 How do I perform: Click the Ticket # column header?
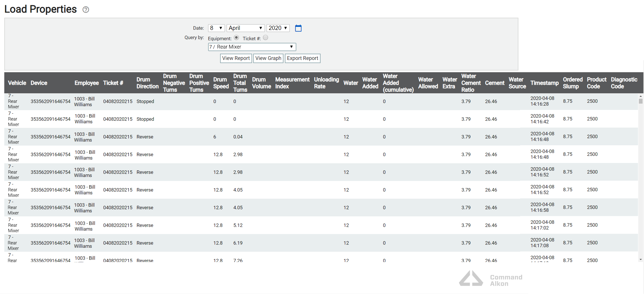coord(113,83)
